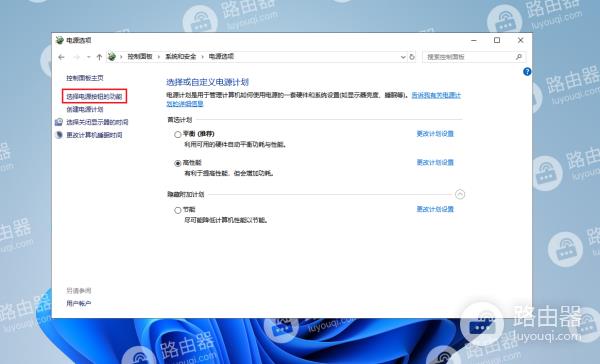Select the 平衡 (推荐) power plan
The width and height of the screenshot is (600, 364).
point(178,134)
